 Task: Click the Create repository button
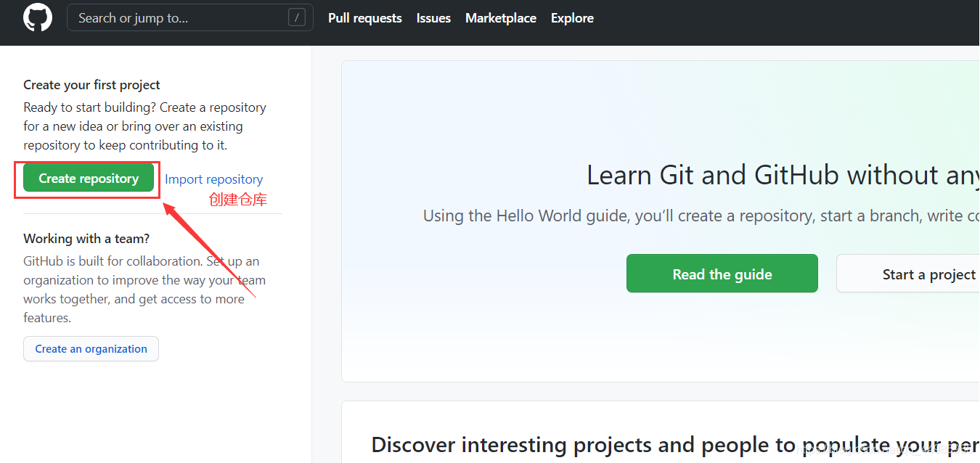tap(89, 179)
